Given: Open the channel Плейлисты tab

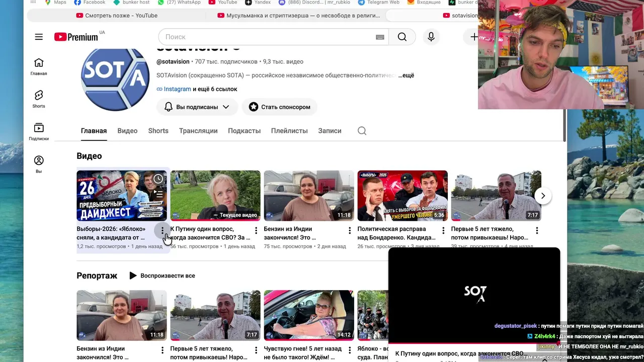Looking at the screenshot, I should tap(289, 131).
